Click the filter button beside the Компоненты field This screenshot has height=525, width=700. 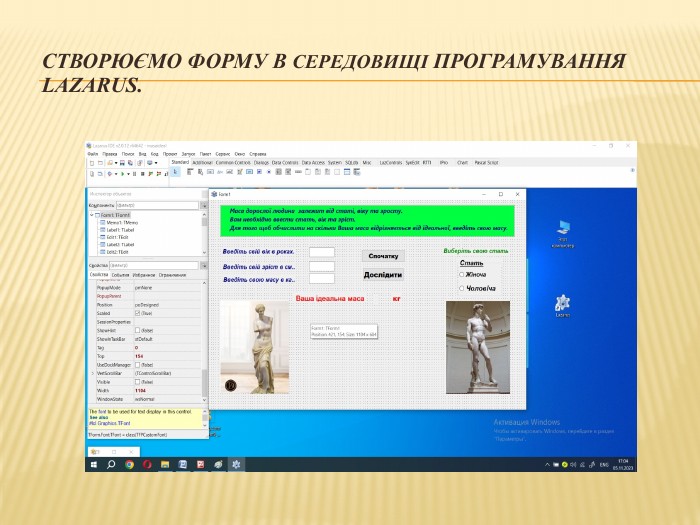point(204,205)
